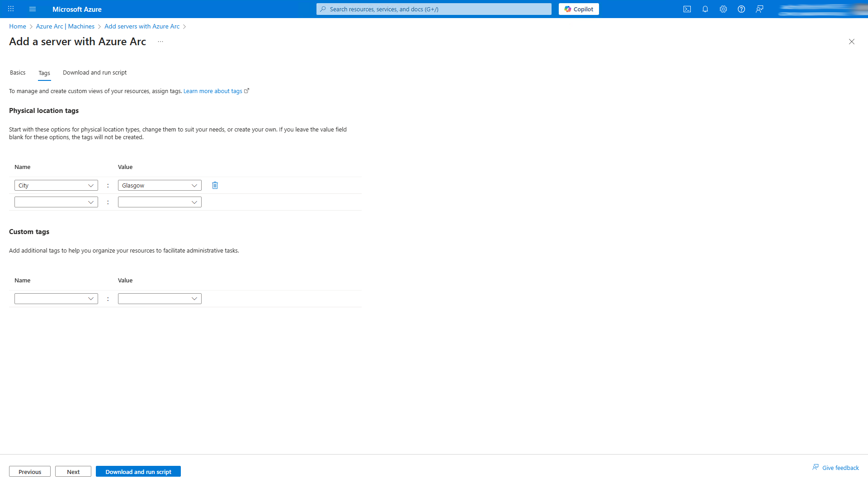Open the notifications bell
868x488 pixels.
[705, 9]
